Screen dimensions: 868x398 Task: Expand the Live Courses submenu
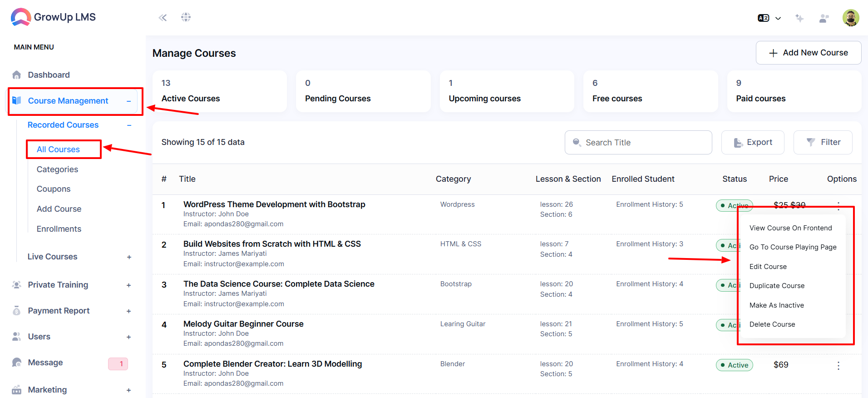(129, 257)
